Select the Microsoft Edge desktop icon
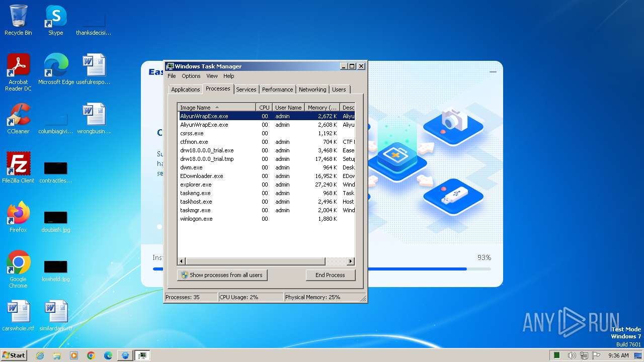 (56, 69)
